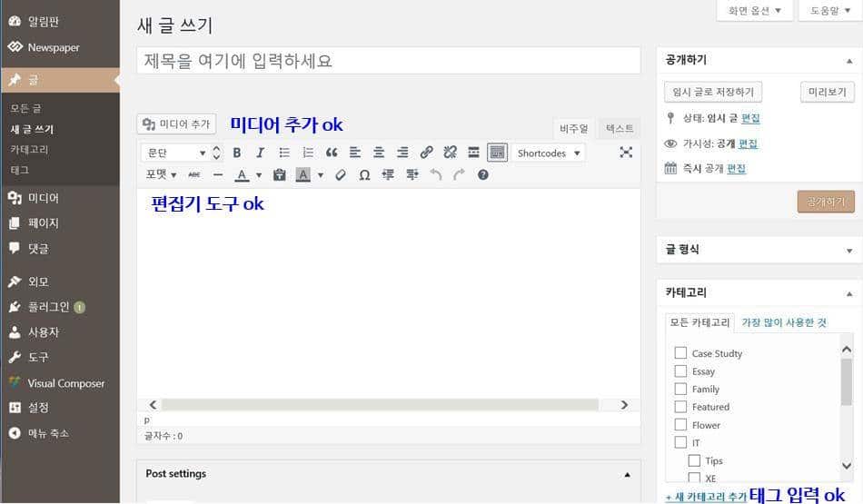863x504 pixels.
Task: Click the category list scrollbar thumb
Action: point(847,381)
